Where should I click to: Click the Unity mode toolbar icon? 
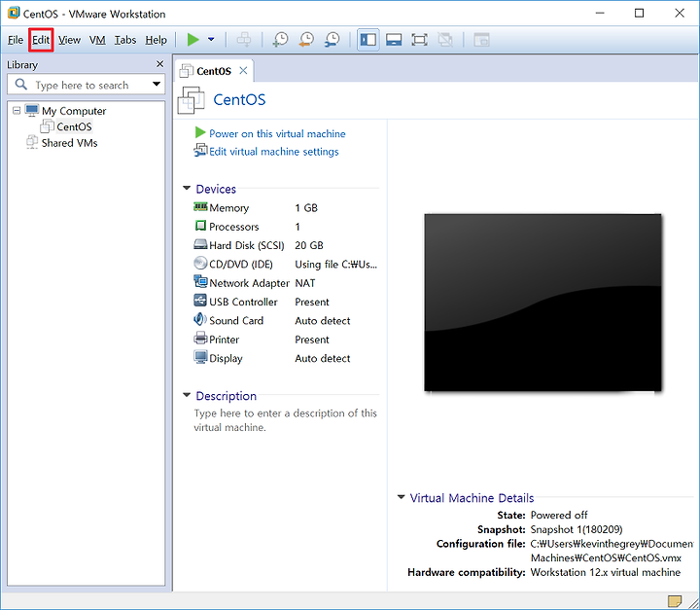coord(445,40)
